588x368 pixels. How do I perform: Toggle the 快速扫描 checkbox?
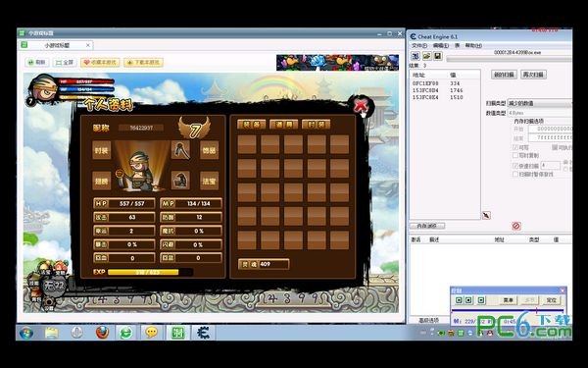[x=515, y=165]
